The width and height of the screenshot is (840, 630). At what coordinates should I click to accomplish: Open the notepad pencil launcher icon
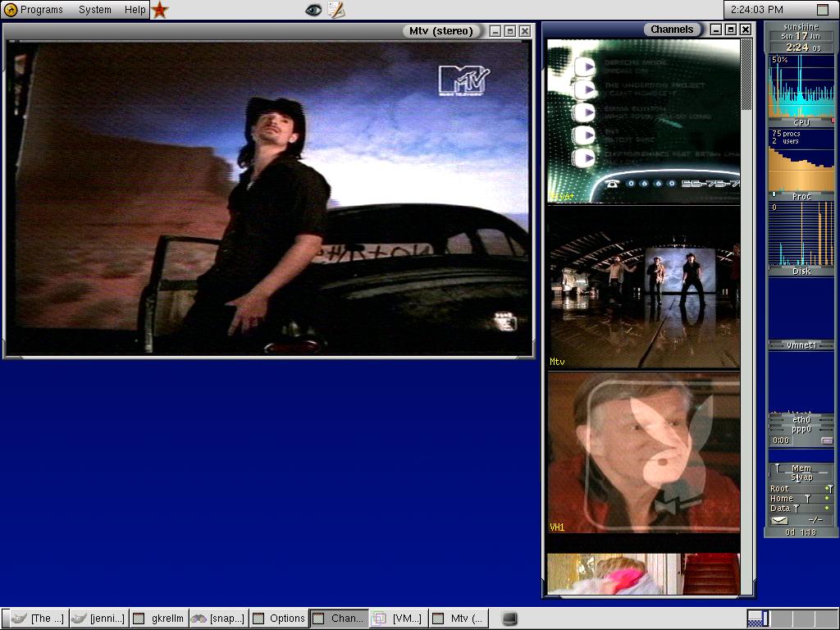336,10
